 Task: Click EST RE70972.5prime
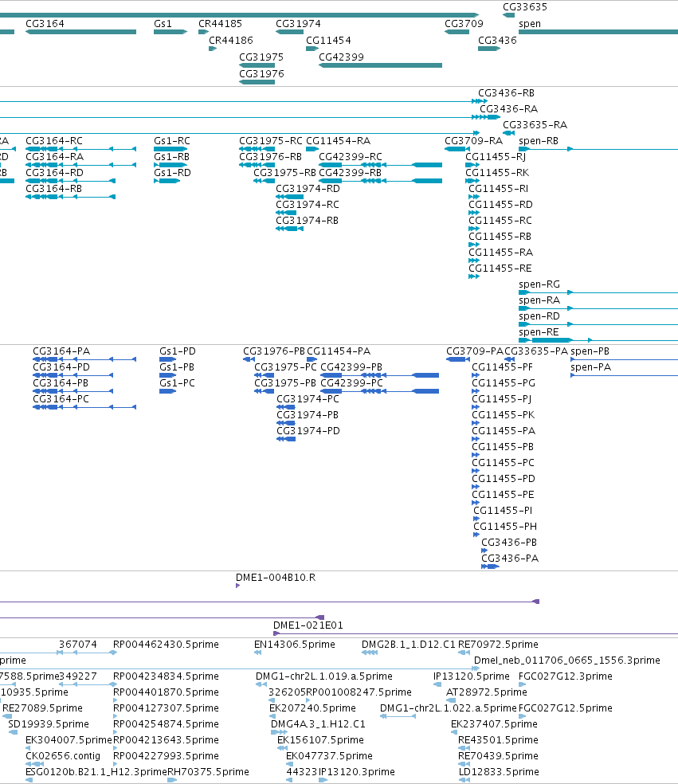pos(498,645)
